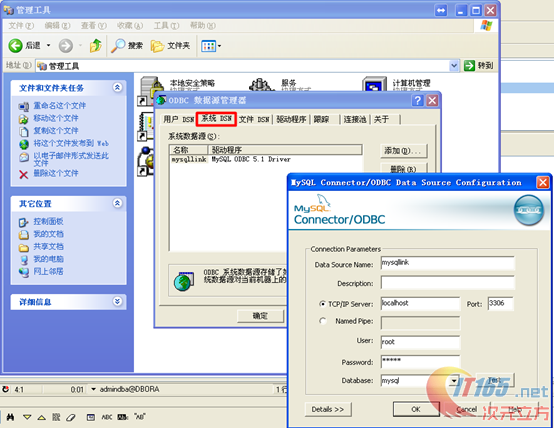Switch to the 文件 DSN tab

coord(254,120)
